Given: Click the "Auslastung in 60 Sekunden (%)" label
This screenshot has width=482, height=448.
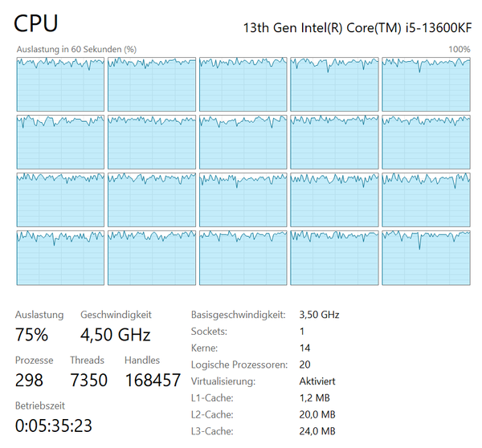Looking at the screenshot, I should (76, 49).
